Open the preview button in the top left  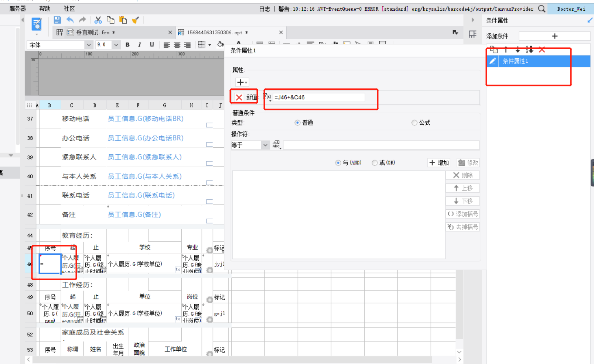(x=37, y=24)
